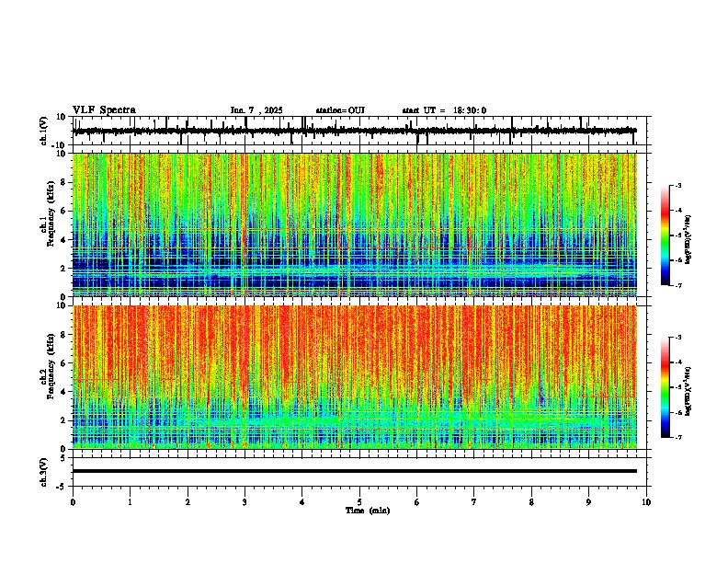Click the ch.2 color scale log(PSD) units label

coord(688,391)
